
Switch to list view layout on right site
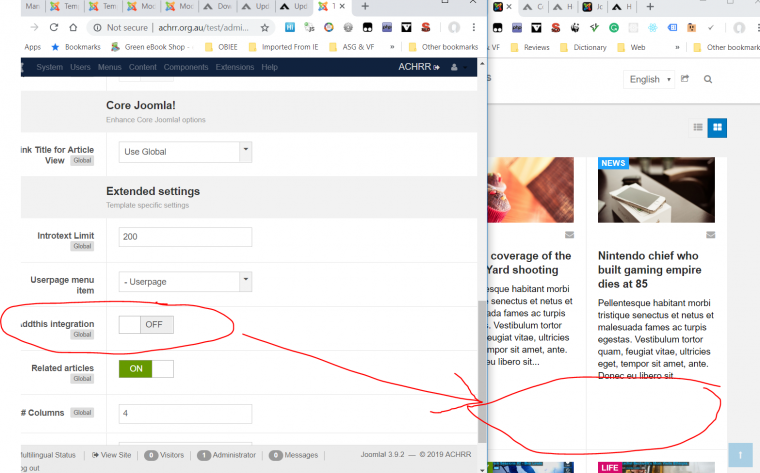click(x=698, y=127)
